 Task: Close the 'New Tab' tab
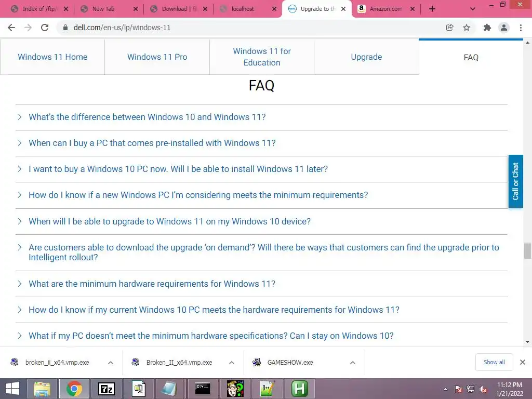tap(136, 9)
